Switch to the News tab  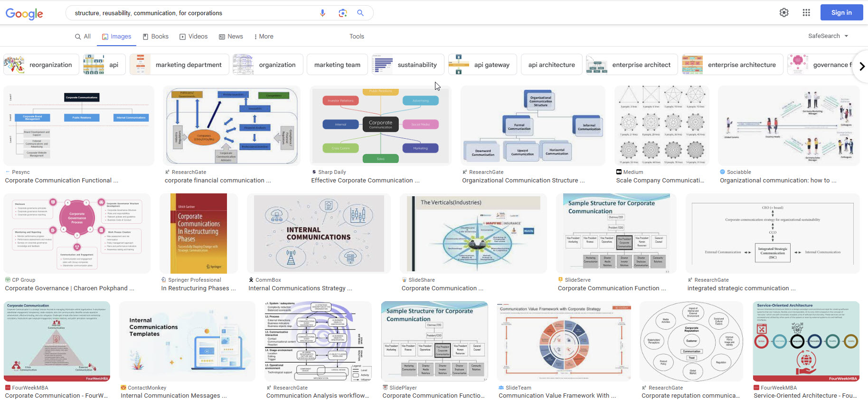pyautogui.click(x=231, y=37)
